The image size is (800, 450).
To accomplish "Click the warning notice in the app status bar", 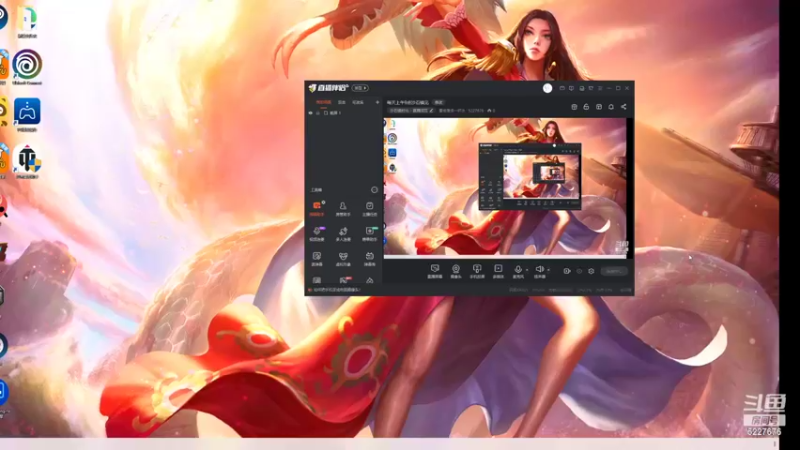I will coord(334,290).
